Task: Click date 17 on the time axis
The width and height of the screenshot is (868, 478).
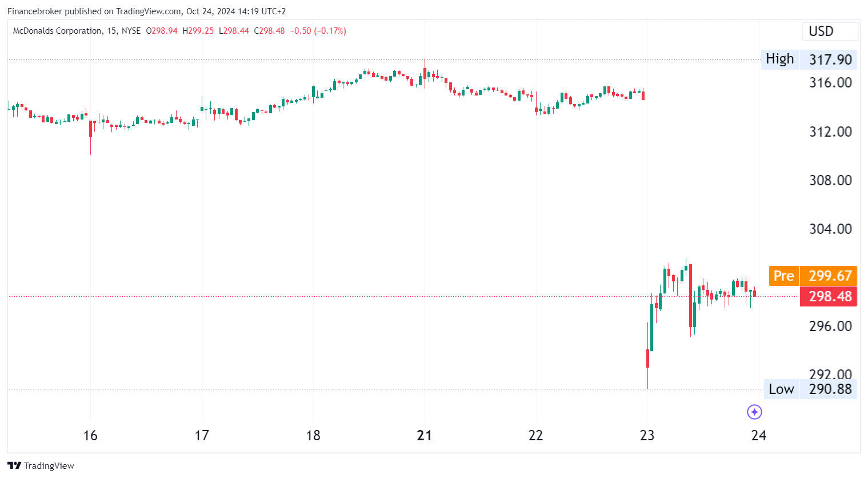Action: point(202,436)
